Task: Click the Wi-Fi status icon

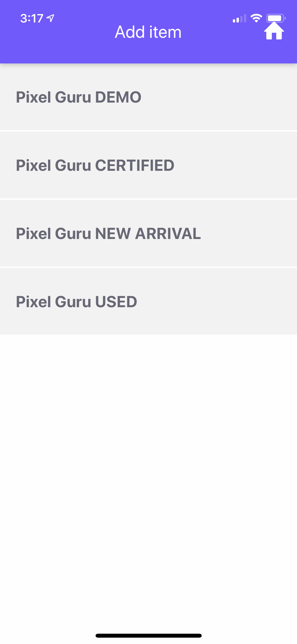Action: 256,18
